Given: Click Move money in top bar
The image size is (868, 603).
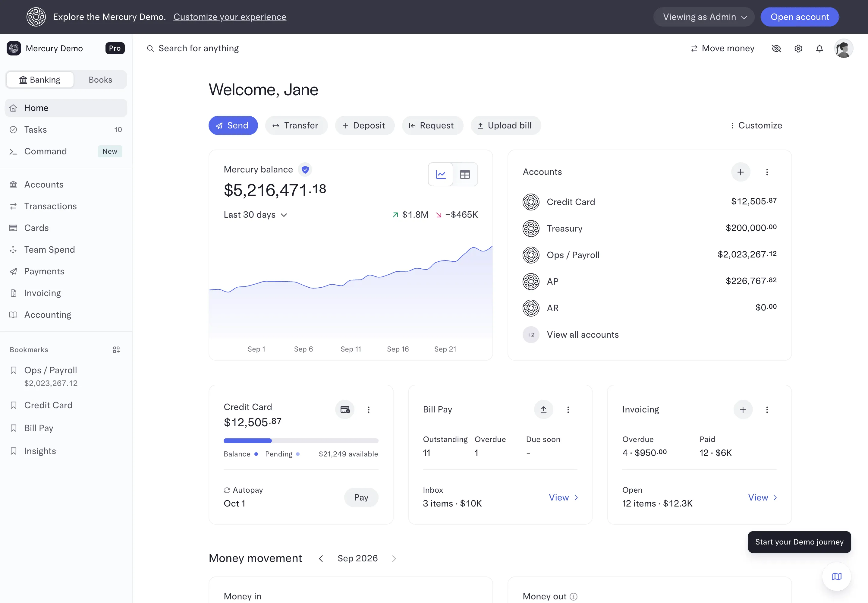Looking at the screenshot, I should tap(722, 48).
